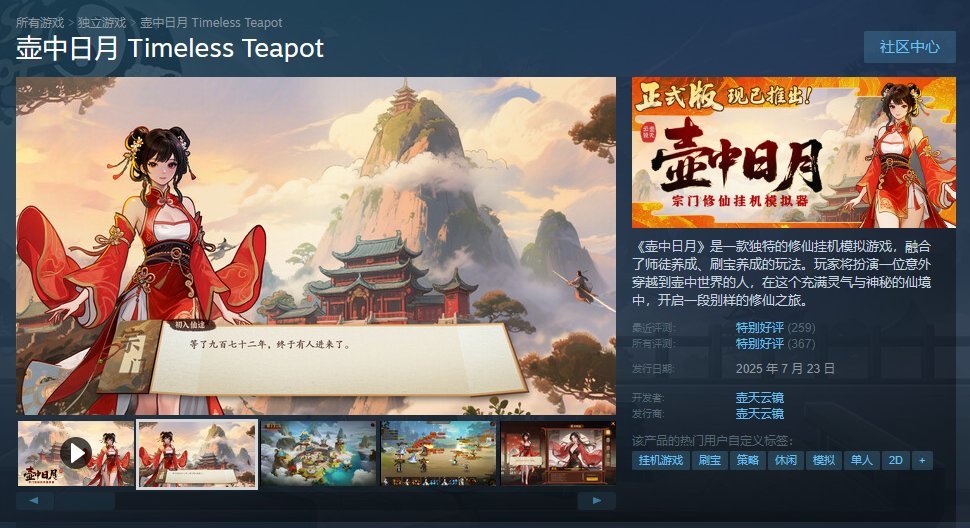
Task: Play the trailer video thumbnail
Action: pos(75,453)
